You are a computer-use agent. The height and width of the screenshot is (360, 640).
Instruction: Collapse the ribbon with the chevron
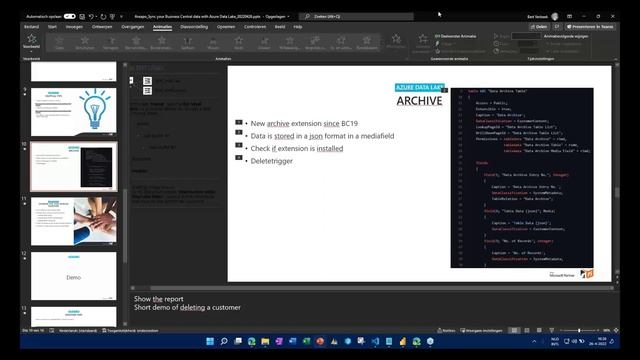click(616, 59)
